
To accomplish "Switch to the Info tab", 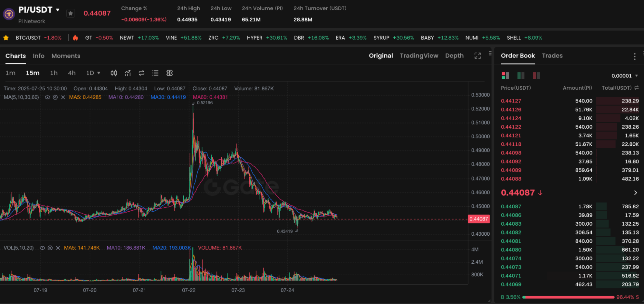I will 38,56.
